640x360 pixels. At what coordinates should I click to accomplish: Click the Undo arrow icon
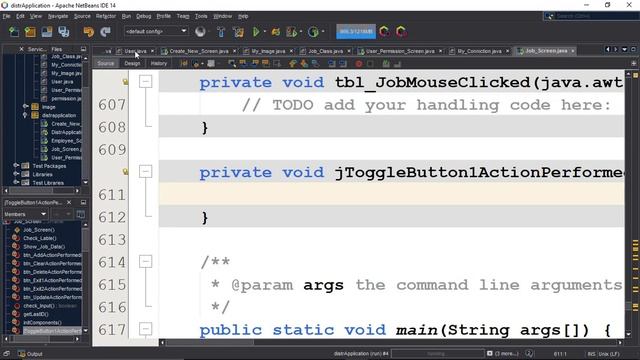(89, 31)
